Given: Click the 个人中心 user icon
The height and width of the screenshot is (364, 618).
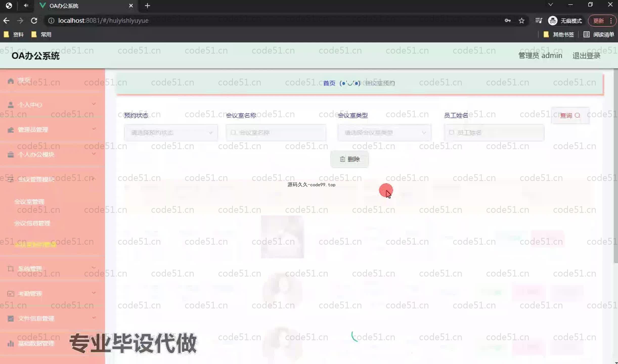Looking at the screenshot, I should click(11, 105).
